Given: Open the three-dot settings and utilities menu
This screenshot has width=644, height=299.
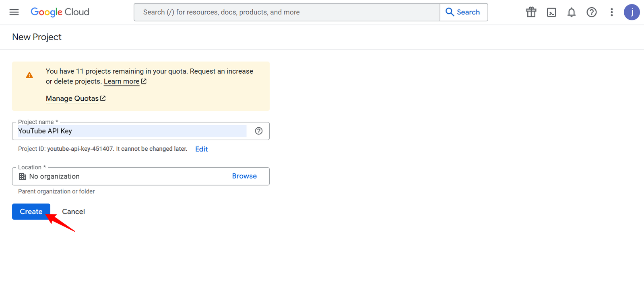Looking at the screenshot, I should pyautogui.click(x=611, y=12).
